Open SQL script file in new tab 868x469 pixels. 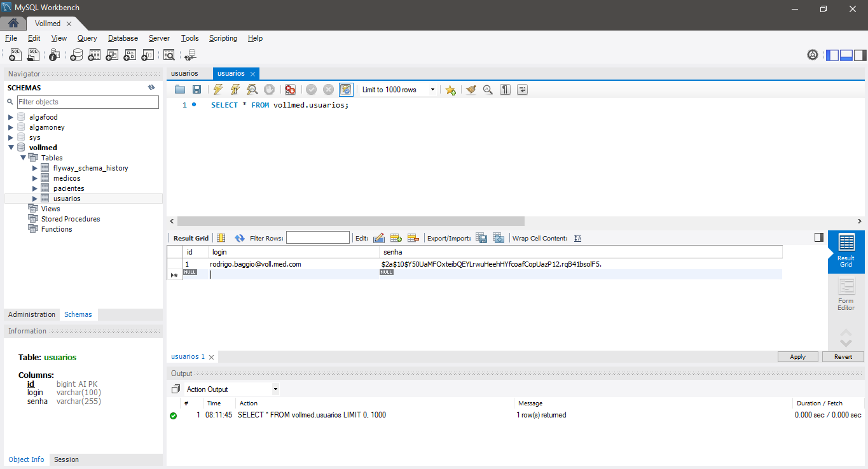click(33, 55)
